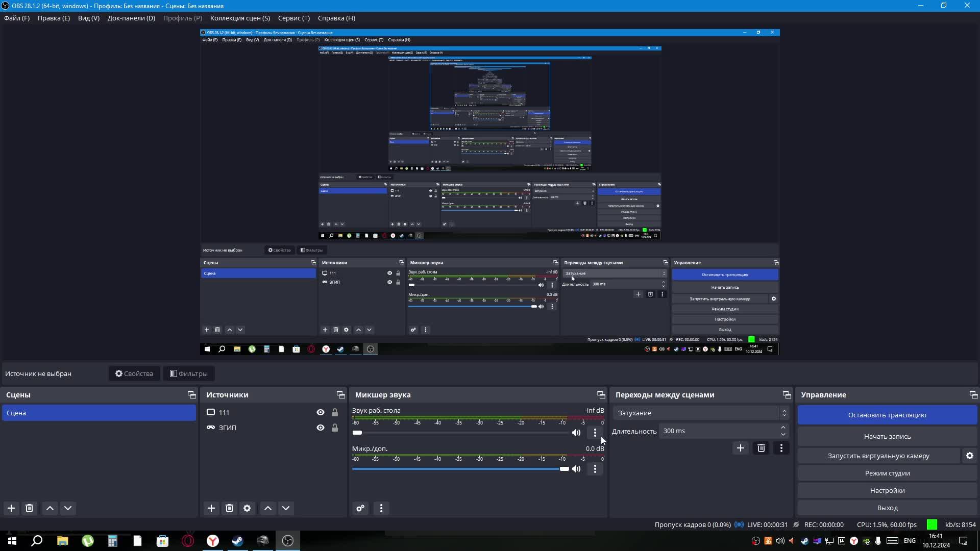This screenshot has height=551, width=980.
Task: Open the Сервис (T) menu
Action: click(x=294, y=18)
